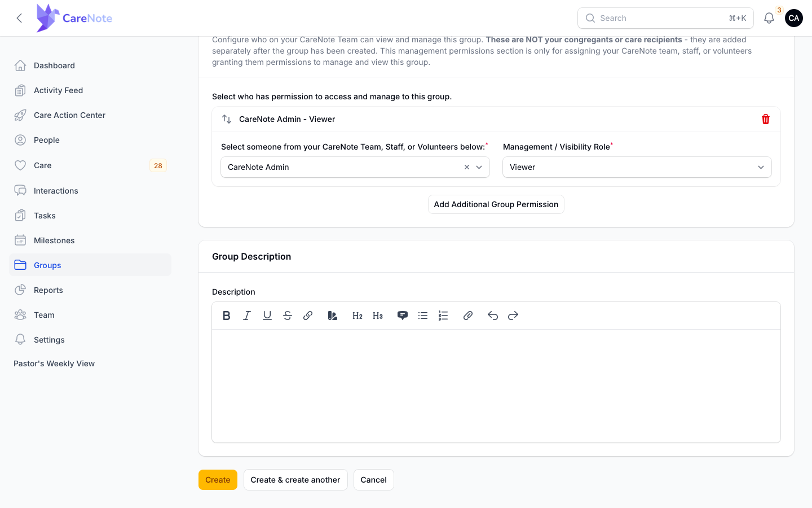Cancel the group creation
The height and width of the screenshot is (508, 812).
(x=374, y=480)
